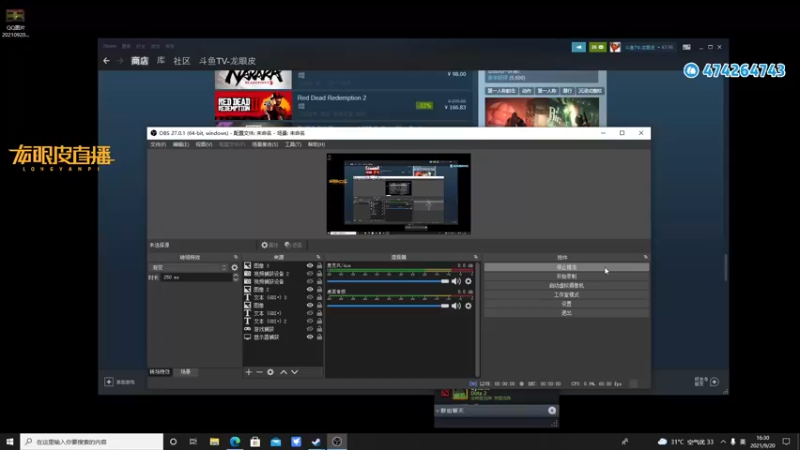
Task: Open properties gear under the sources list
Action: tap(270, 372)
